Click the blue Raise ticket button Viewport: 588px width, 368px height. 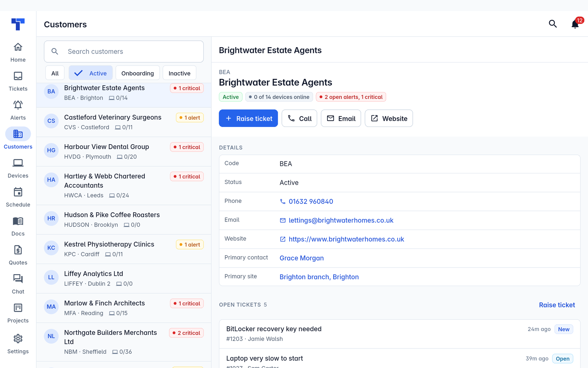pyautogui.click(x=248, y=118)
